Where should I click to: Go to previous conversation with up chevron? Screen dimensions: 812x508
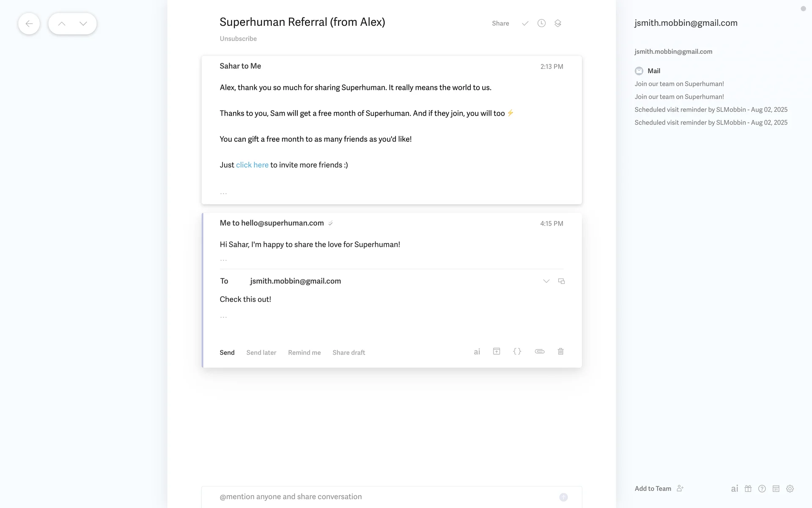[x=62, y=24]
